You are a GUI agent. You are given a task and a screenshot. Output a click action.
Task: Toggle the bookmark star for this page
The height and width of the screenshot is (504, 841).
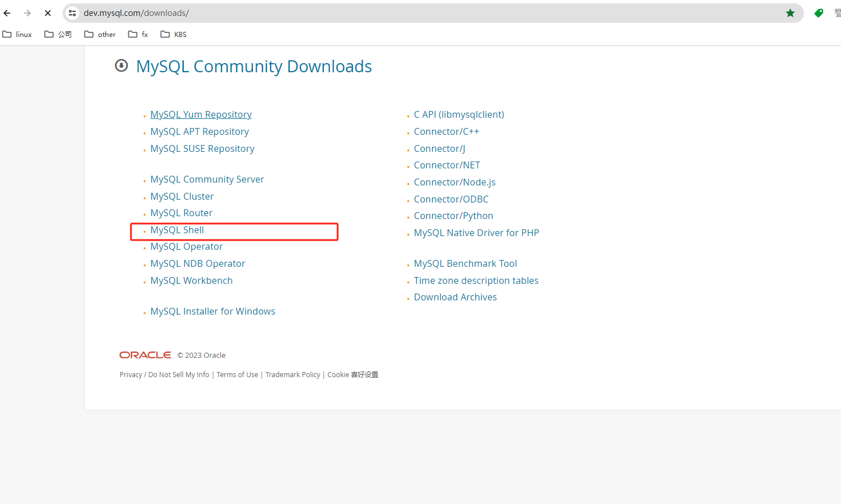790,13
